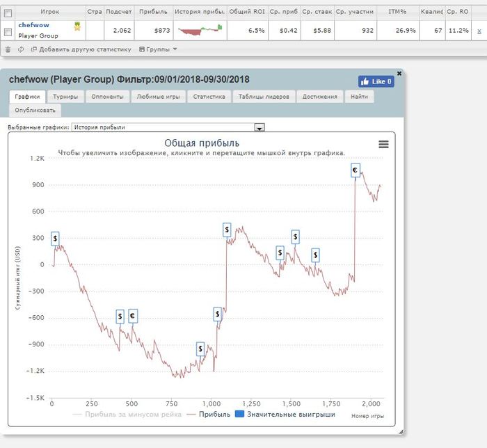
Task: Open the Оппоненты tab
Action: click(x=107, y=97)
